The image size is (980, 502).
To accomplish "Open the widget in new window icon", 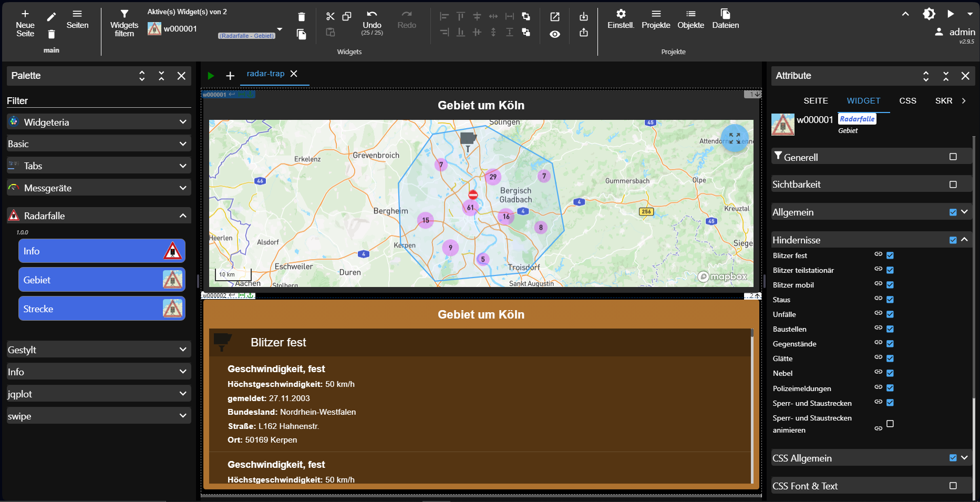I will (555, 17).
